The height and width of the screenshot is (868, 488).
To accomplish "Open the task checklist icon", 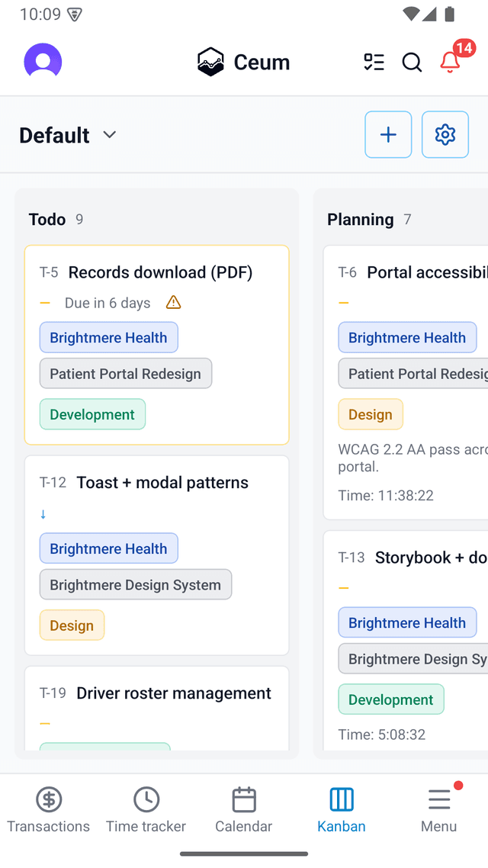I will tap(374, 62).
